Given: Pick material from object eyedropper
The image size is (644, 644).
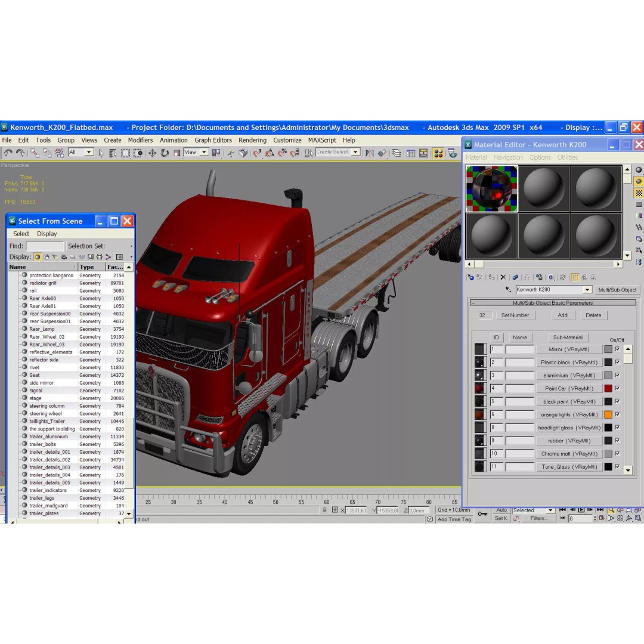Looking at the screenshot, I should (509, 290).
